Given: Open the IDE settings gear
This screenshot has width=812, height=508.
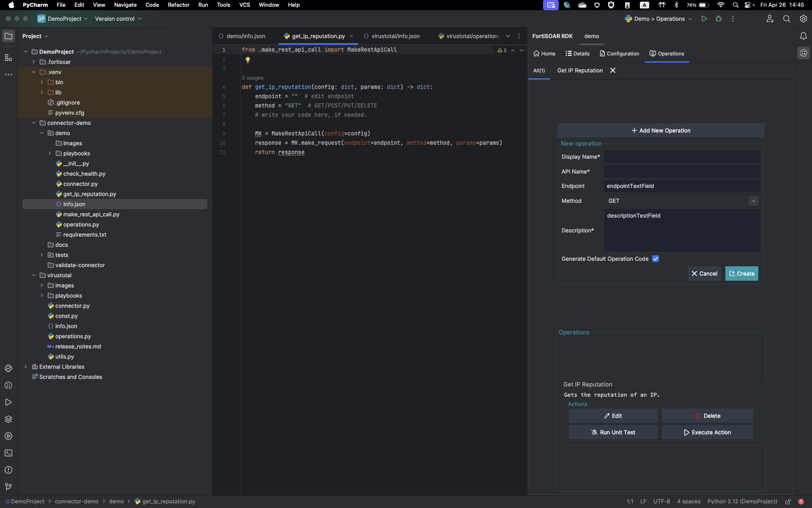Looking at the screenshot, I should (803, 19).
